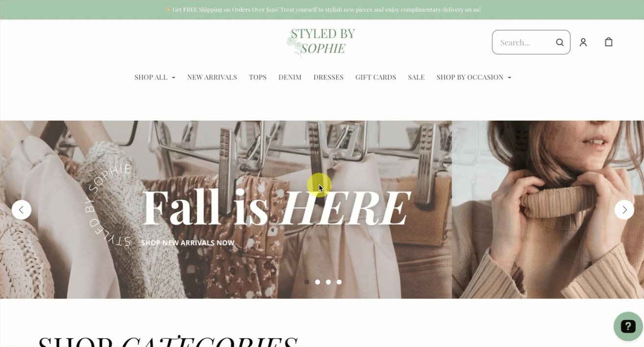644x347 pixels.
Task: Click the Styled by Sophie logo
Action: [321, 42]
